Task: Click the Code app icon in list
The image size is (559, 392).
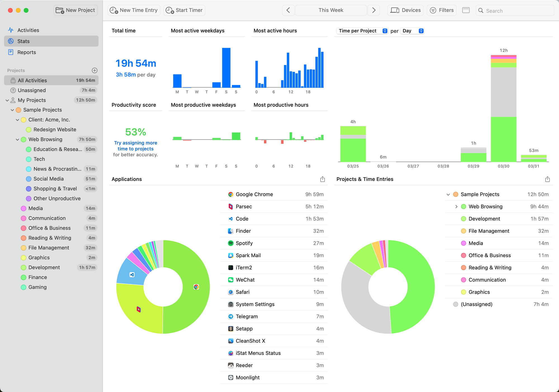Action: coord(231,219)
